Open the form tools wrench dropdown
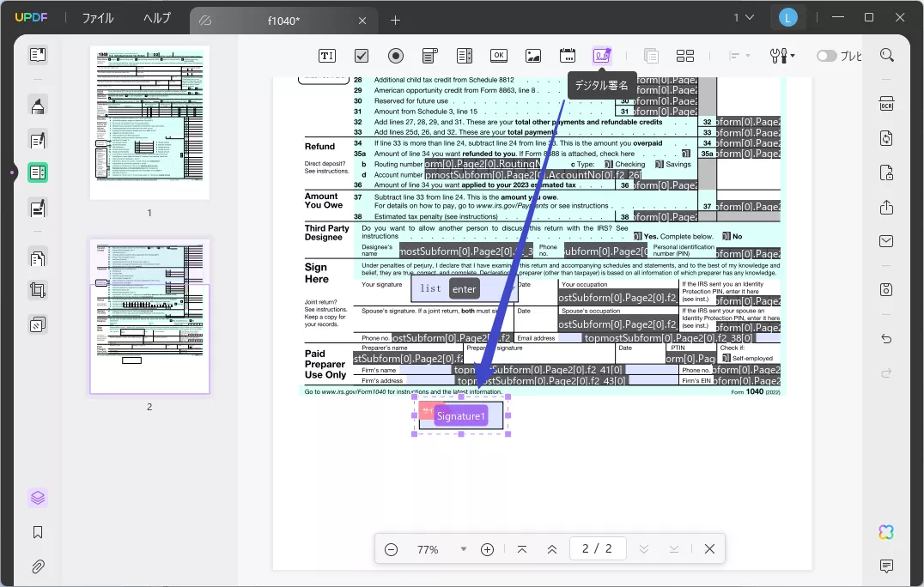Viewport: 924px width, 587px height. pos(782,56)
